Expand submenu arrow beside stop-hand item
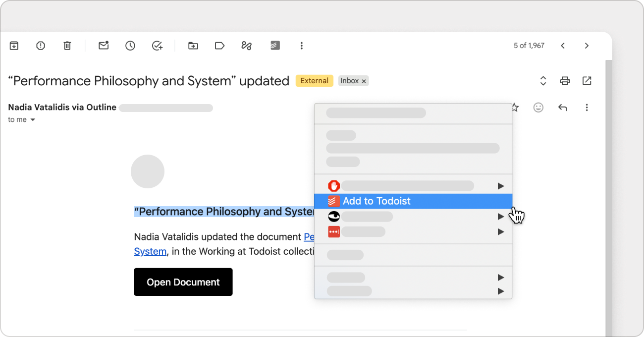644x337 pixels. tap(501, 186)
